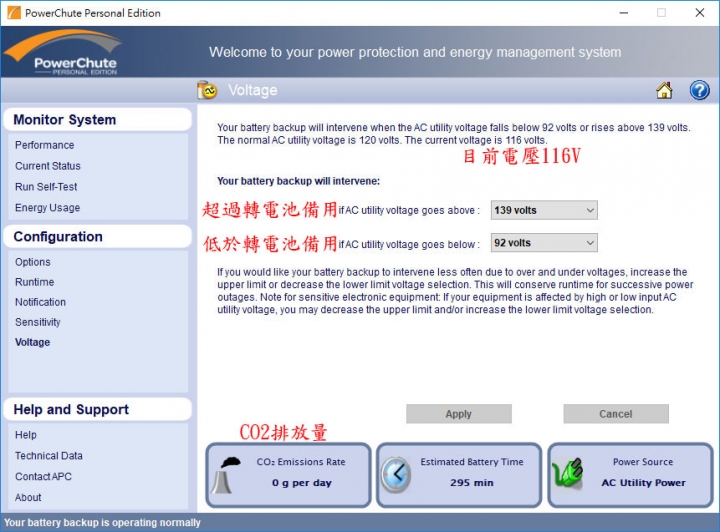
Task: Click the Apply button
Action: coord(459,414)
